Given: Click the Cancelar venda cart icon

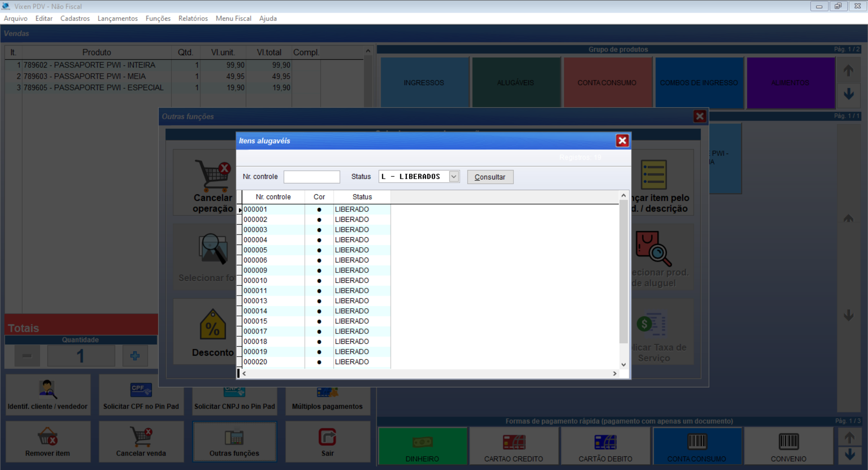Looking at the screenshot, I should point(141,437).
